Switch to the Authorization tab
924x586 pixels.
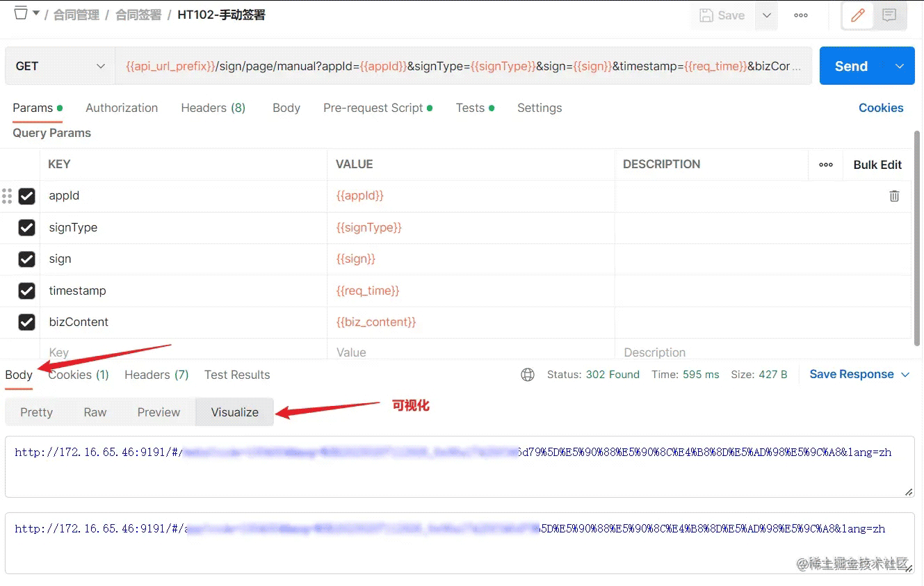click(121, 108)
